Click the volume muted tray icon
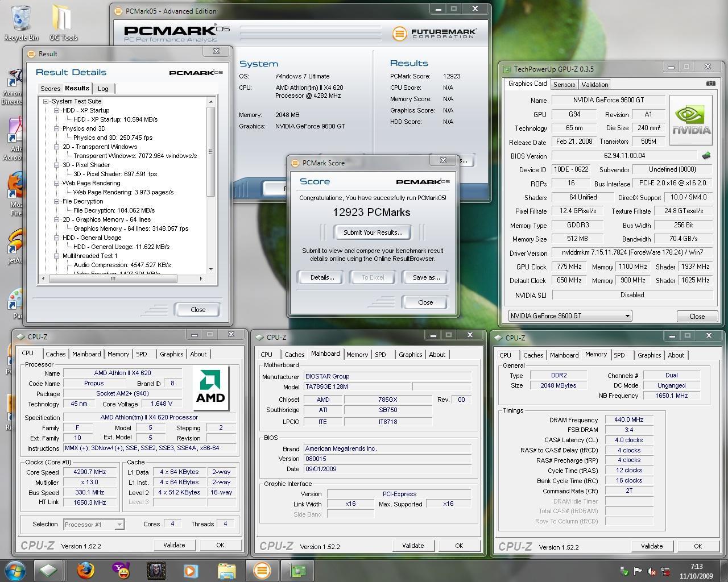Image resolution: width=728 pixels, height=582 pixels. tap(651, 571)
